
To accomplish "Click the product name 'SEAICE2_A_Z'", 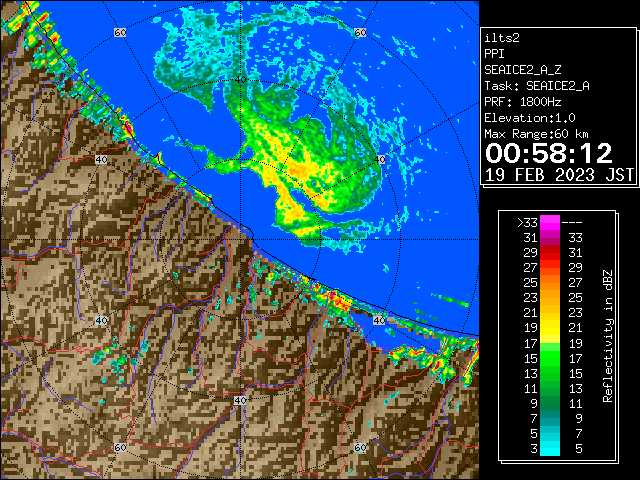I will (x=522, y=70).
